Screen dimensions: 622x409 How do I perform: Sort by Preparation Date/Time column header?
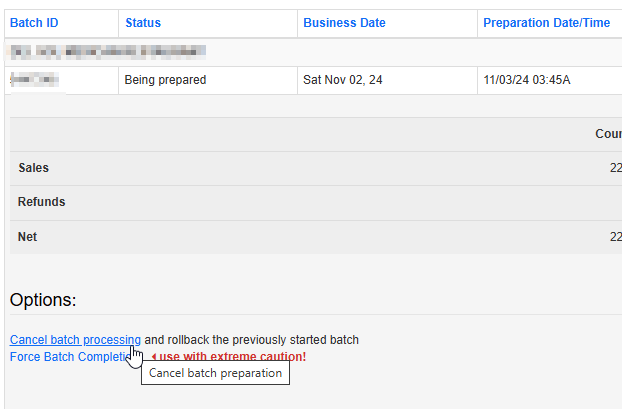pyautogui.click(x=546, y=23)
